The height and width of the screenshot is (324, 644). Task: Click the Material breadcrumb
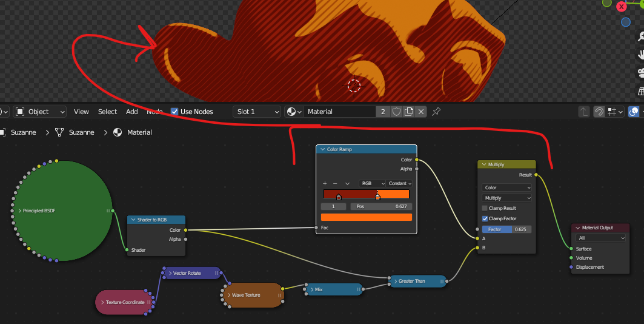[x=133, y=132]
